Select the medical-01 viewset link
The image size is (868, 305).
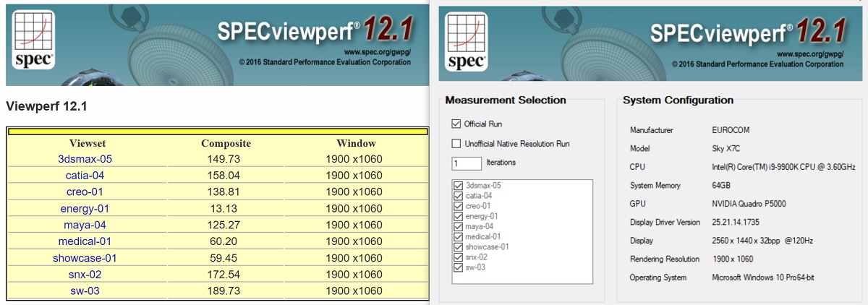tap(85, 241)
